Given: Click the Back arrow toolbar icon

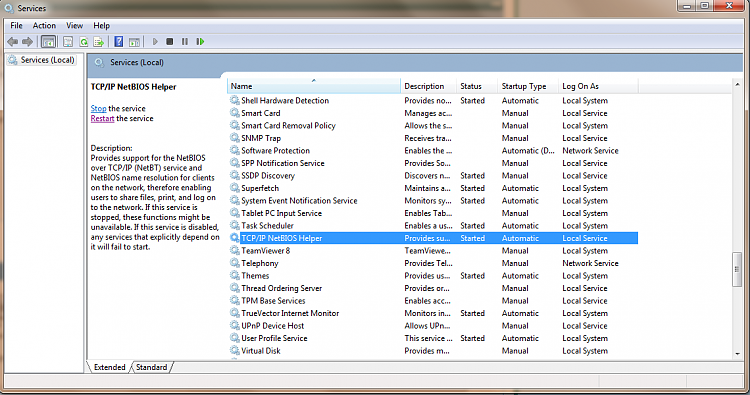Looking at the screenshot, I should 13,42.
